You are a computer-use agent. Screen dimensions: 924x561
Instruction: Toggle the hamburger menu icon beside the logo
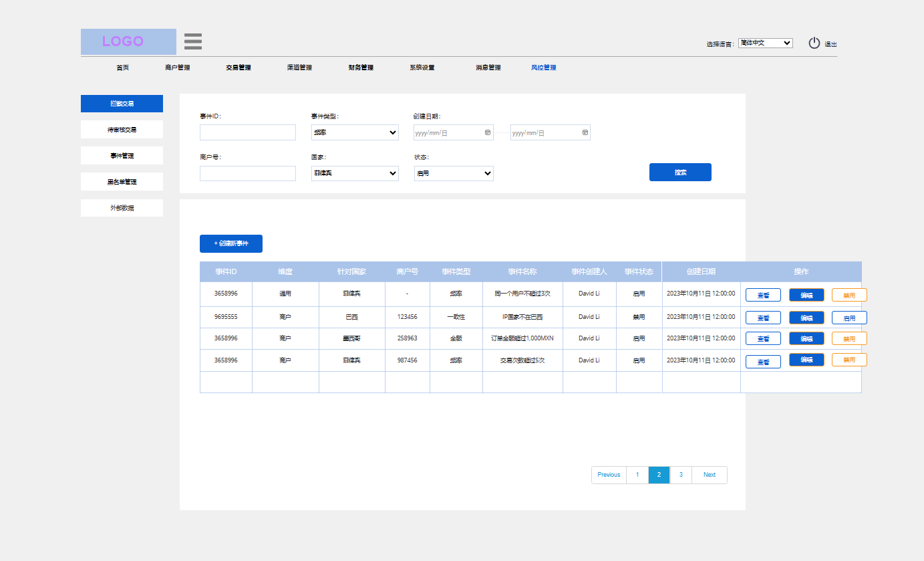coord(193,41)
